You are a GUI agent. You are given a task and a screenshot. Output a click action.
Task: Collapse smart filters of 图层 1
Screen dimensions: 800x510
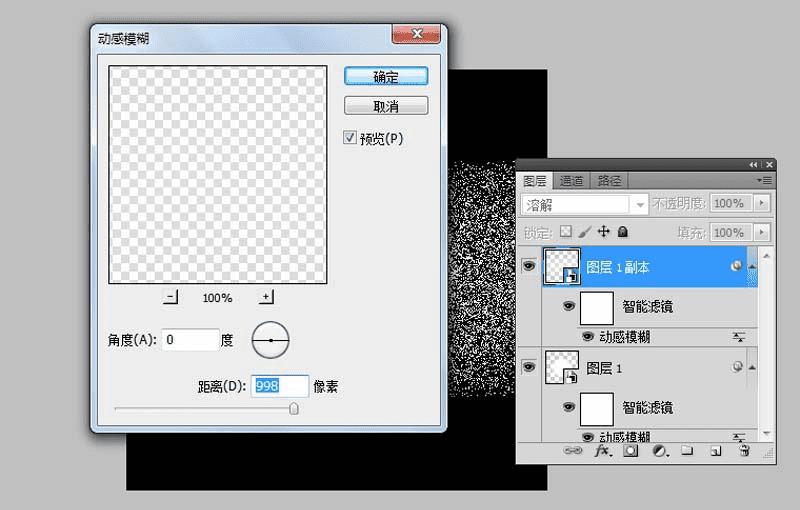(x=752, y=368)
